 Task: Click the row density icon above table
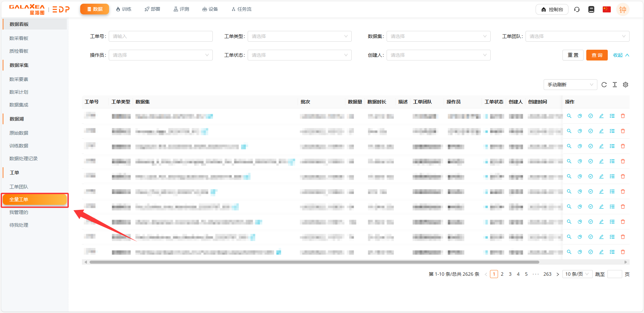pos(615,85)
